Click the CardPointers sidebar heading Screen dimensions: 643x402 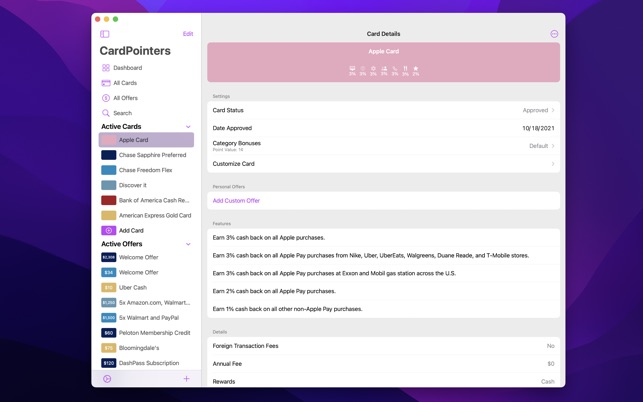(135, 51)
